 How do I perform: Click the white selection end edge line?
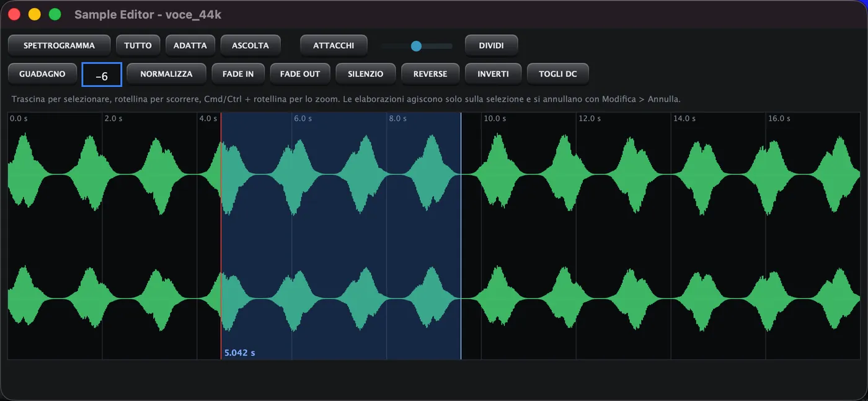[x=461, y=236]
